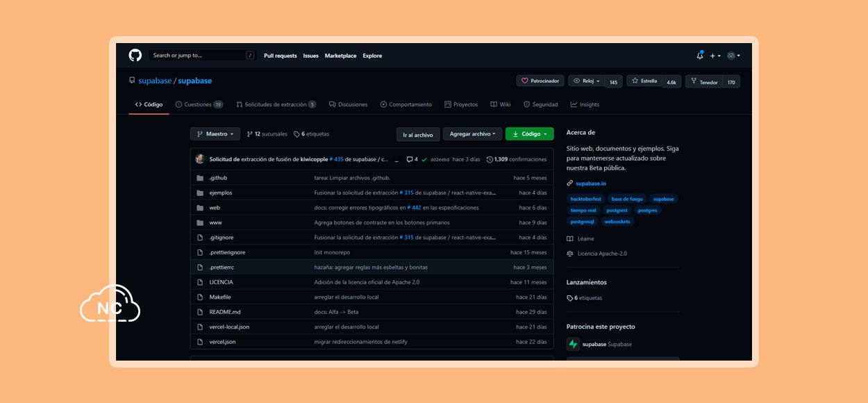Click the file icon next to Makefile
This screenshot has width=868, height=403.
(200, 297)
